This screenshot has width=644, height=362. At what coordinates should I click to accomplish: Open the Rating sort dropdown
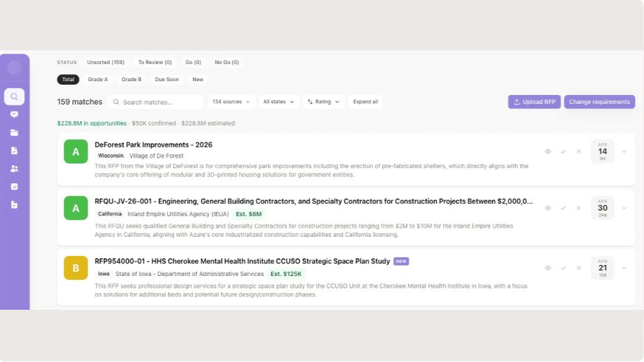(x=323, y=102)
